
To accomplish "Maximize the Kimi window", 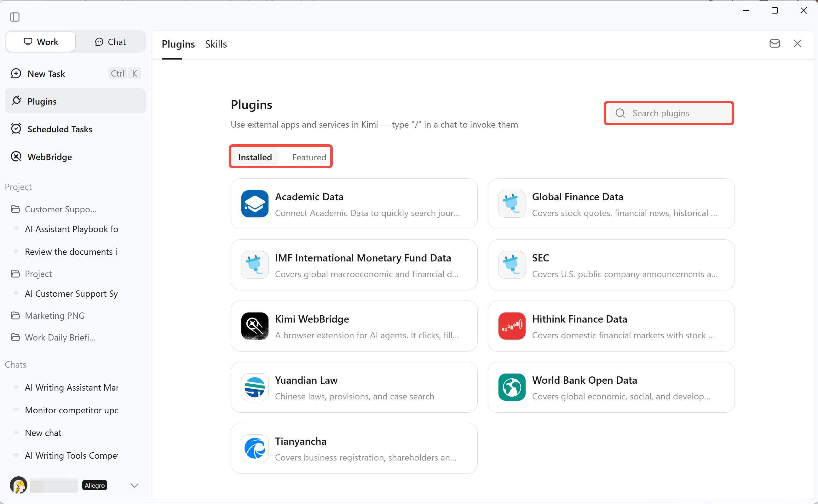I will 775,11.
